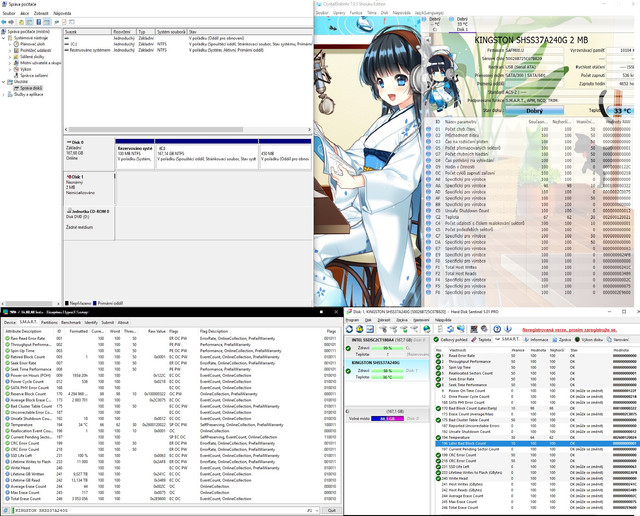Collapse the Úložiště tree node
This screenshot has height=516, width=640.
[x=4, y=82]
